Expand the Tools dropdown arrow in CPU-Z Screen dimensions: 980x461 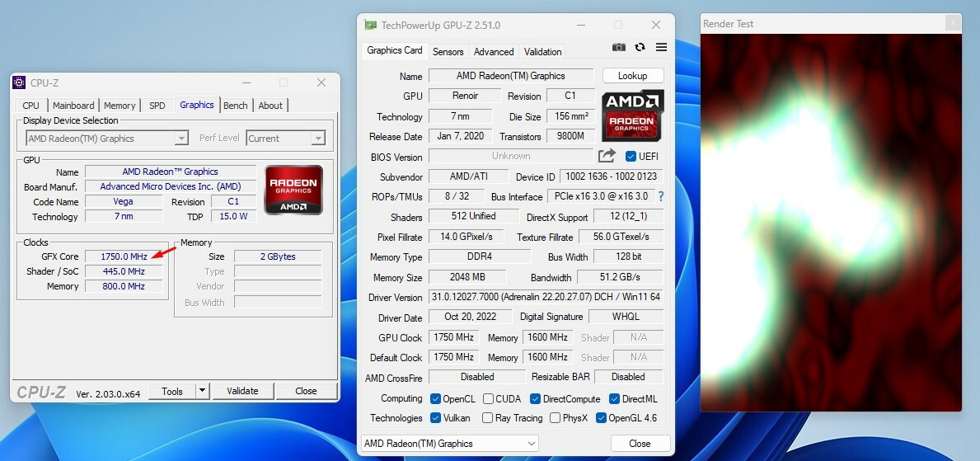[x=202, y=391]
